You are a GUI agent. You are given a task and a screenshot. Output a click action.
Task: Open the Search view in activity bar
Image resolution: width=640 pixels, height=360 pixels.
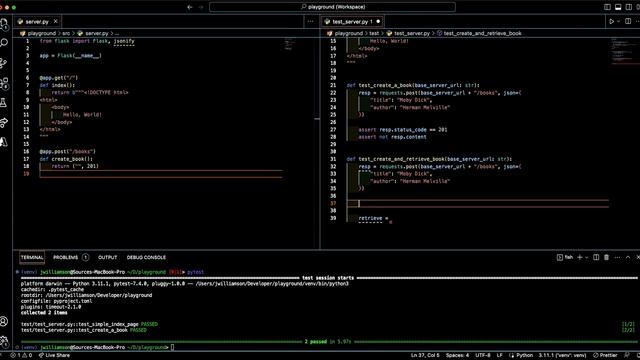pos(4,43)
